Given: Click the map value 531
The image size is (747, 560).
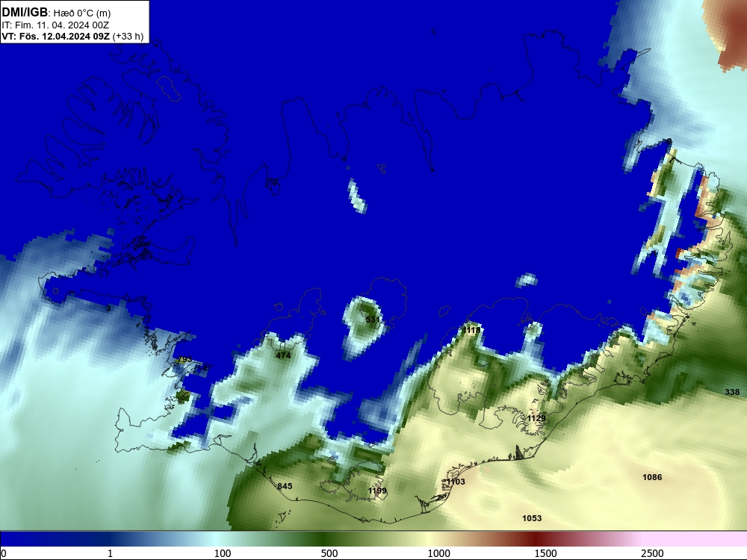Looking at the screenshot, I should 373,320.
